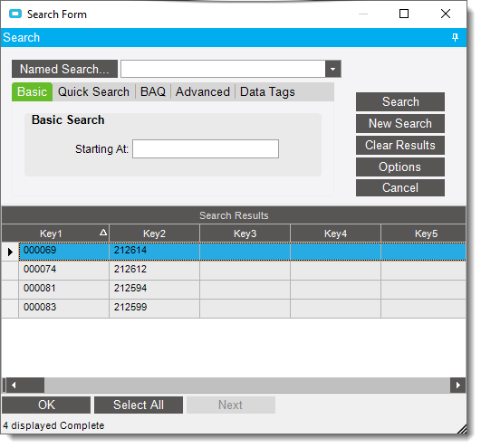Click the Key1 sort ascending triangle
Image resolution: width=481 pixels, height=448 pixels.
click(x=103, y=233)
